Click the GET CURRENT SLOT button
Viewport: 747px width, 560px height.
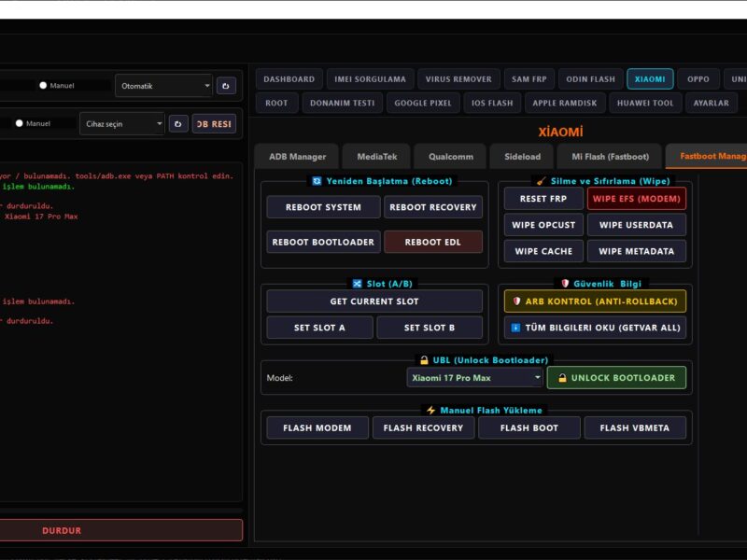coord(374,301)
